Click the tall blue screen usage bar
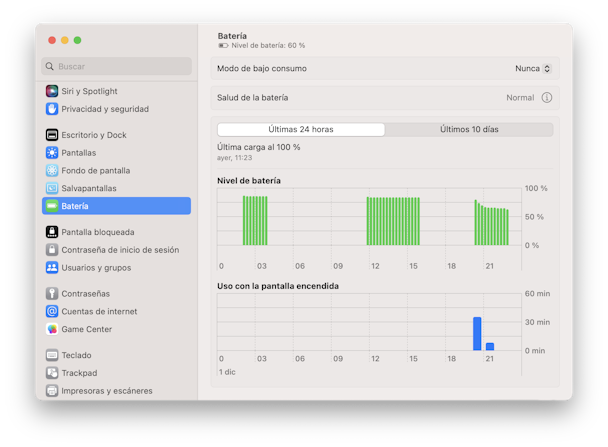 477,334
